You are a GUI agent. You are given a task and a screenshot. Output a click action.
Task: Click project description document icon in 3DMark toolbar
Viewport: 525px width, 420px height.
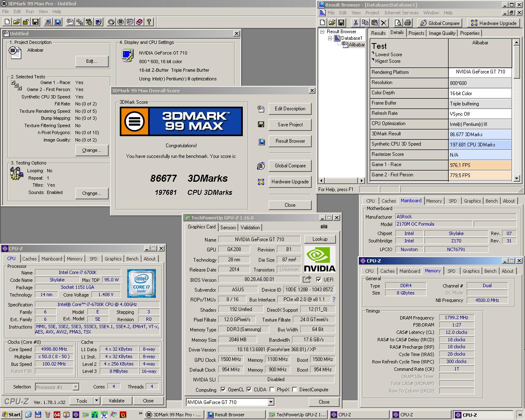pyautogui.click(x=70, y=22)
